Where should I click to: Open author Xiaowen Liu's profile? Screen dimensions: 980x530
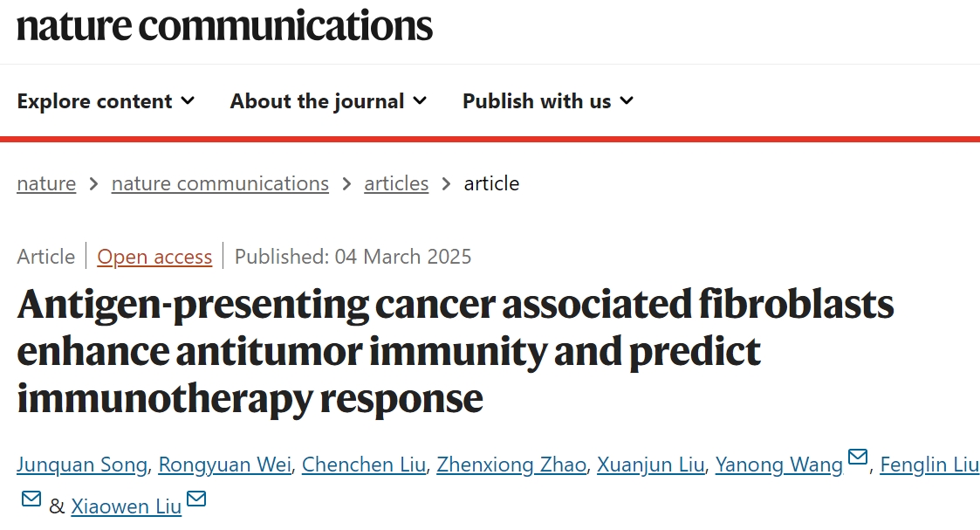coord(127,506)
